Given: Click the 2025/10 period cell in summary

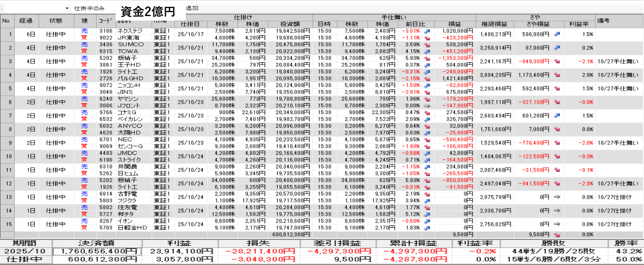Looking at the screenshot, I should click(x=26, y=251).
